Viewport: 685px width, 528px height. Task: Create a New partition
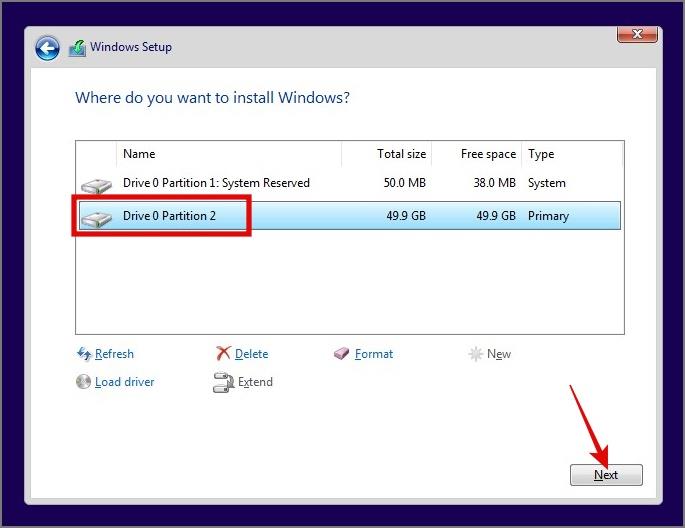[x=498, y=354]
